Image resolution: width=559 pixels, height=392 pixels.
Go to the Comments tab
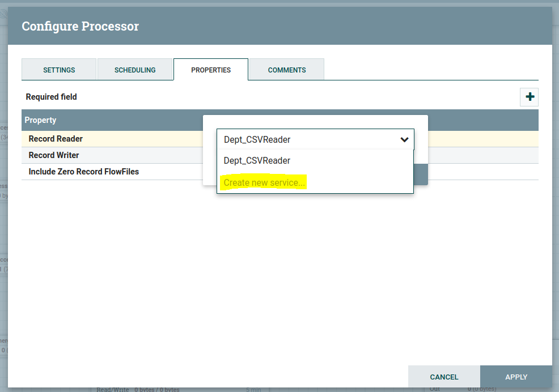pyautogui.click(x=287, y=70)
